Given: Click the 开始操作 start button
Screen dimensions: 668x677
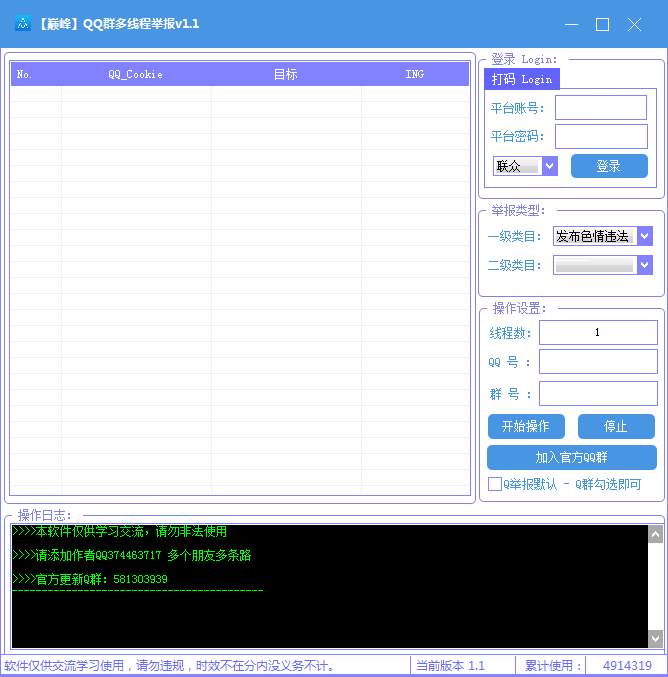Looking at the screenshot, I should click(x=525, y=426).
